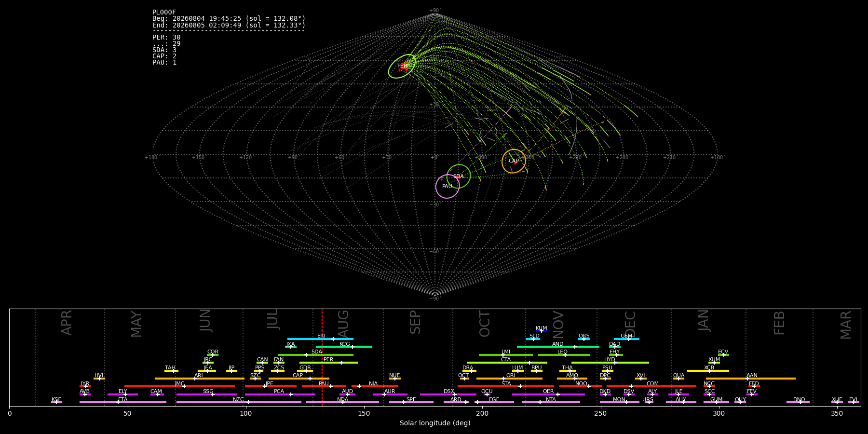Image resolution: width=868 pixels, height=434 pixels.
Task: Click the COM shower bar
Action: click(651, 386)
